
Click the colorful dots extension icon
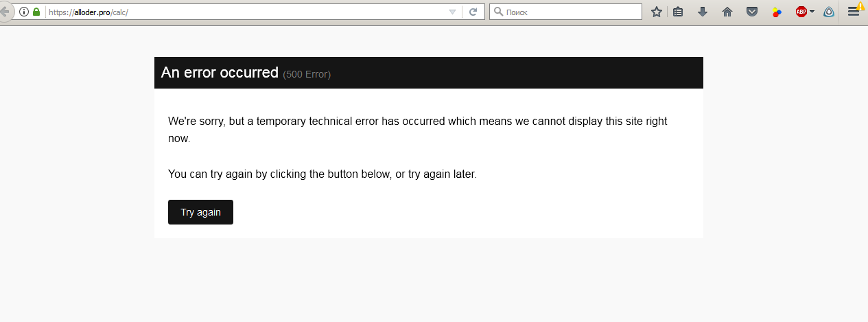click(x=777, y=12)
